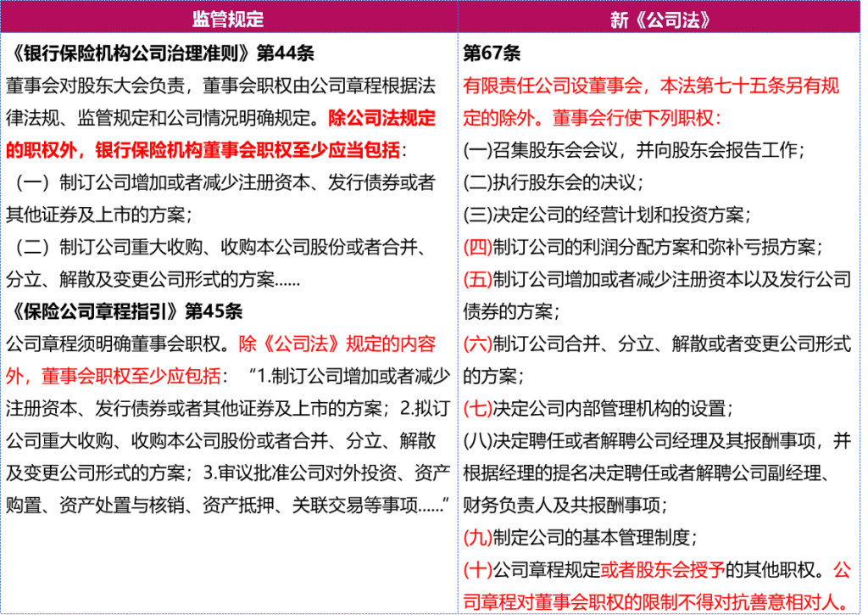This screenshot has width=868, height=615.
Task: Click the 新《公司法》 column header
Action: point(660,19)
